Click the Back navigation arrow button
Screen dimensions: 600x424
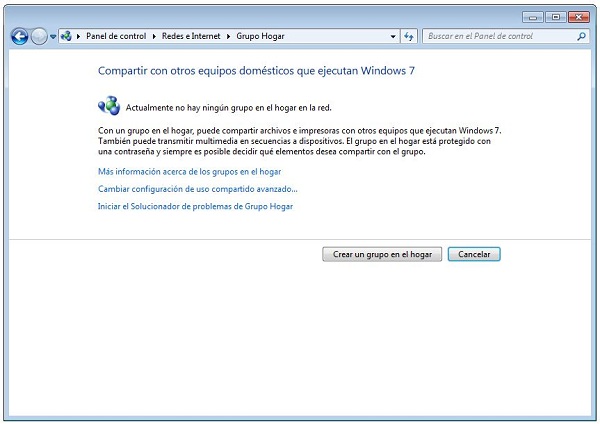pyautogui.click(x=19, y=36)
